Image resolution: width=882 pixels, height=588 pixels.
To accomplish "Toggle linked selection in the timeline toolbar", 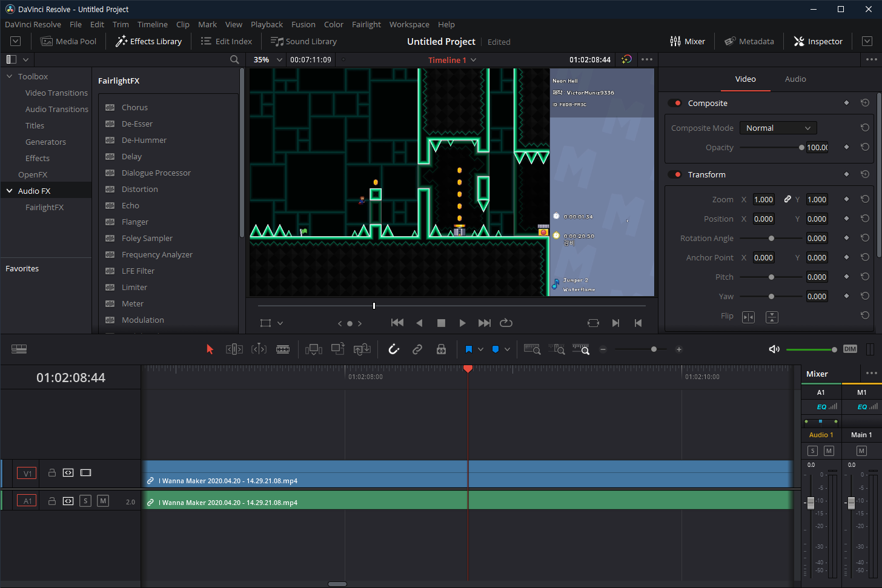I will point(417,349).
